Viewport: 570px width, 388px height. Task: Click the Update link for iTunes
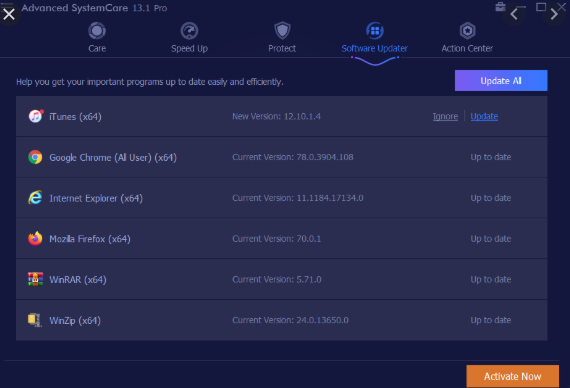coord(484,116)
